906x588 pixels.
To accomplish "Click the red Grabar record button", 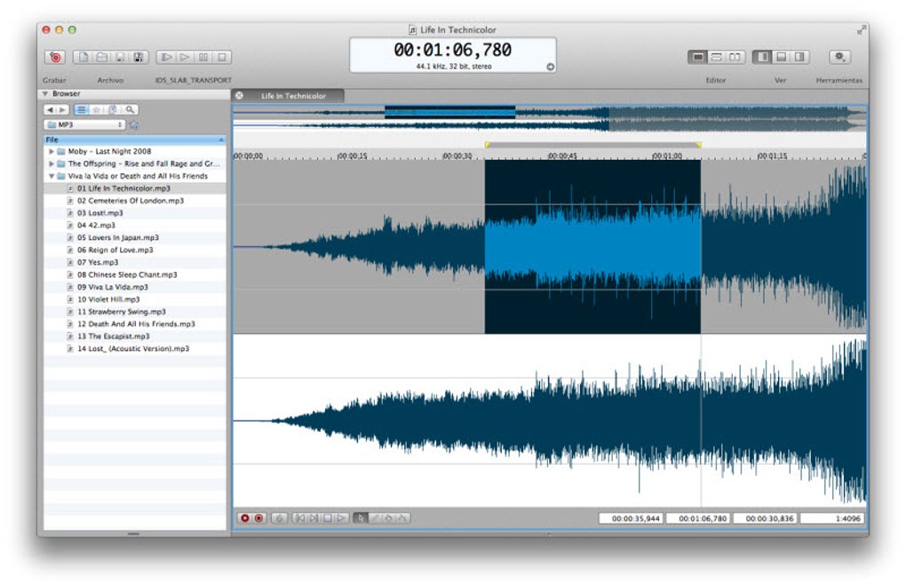I will (55, 58).
